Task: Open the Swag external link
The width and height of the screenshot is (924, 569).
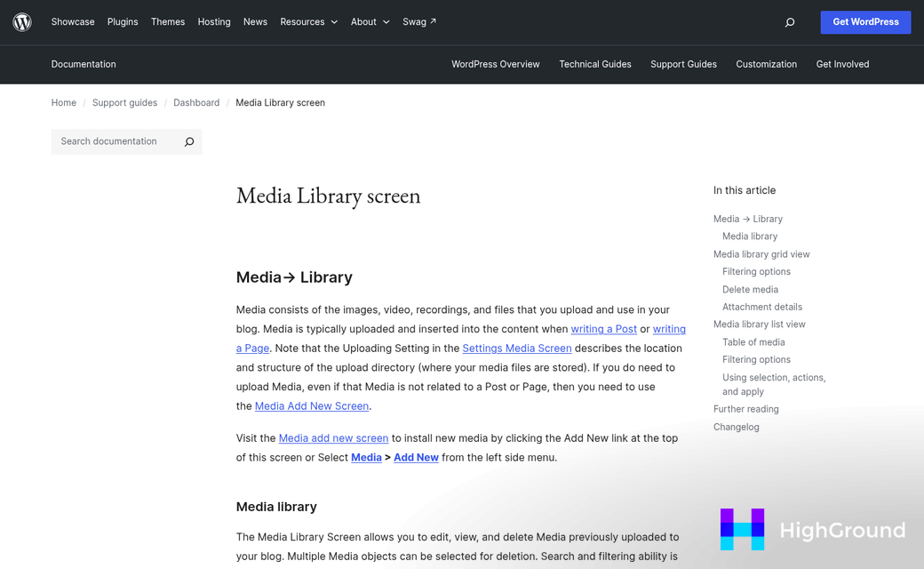Action: [x=419, y=22]
